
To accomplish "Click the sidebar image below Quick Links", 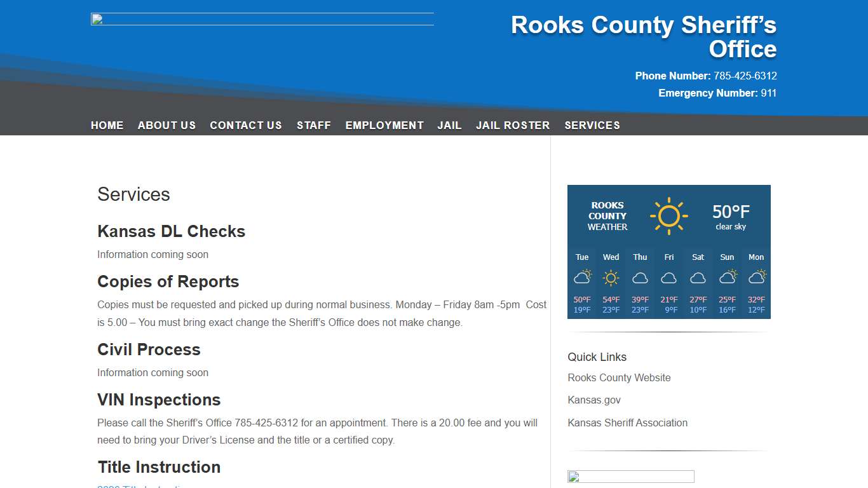I will pos(630,476).
